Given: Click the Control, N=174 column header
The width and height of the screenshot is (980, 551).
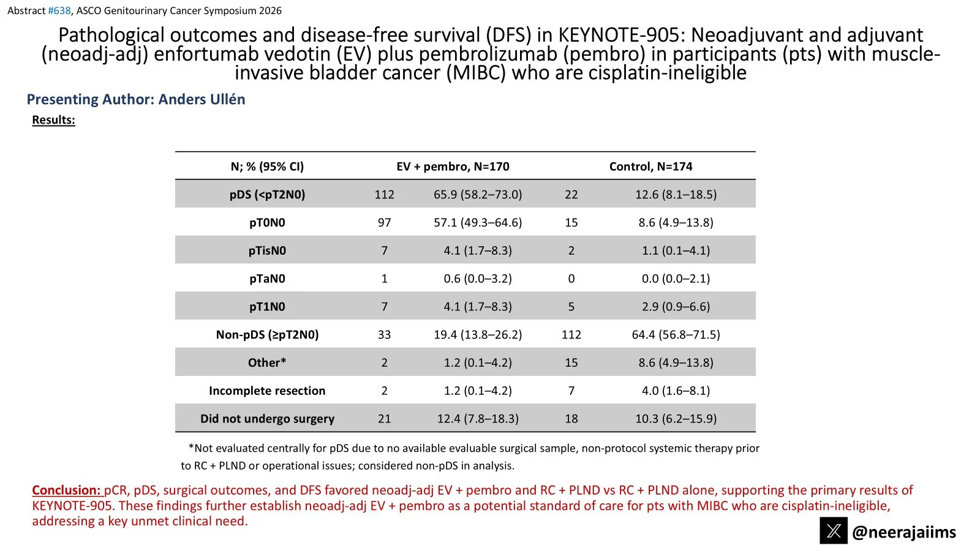Looking at the screenshot, I should (x=650, y=167).
